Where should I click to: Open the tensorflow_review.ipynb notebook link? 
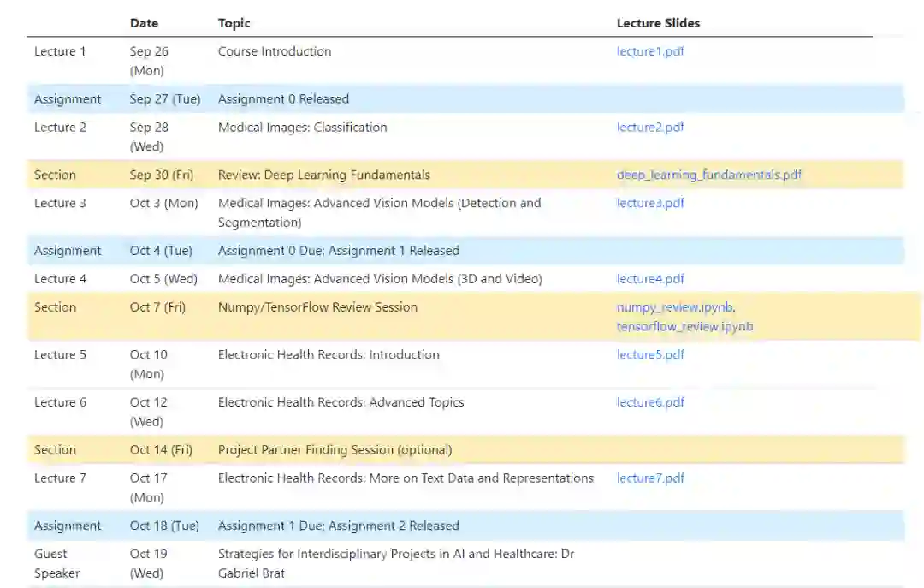point(684,327)
